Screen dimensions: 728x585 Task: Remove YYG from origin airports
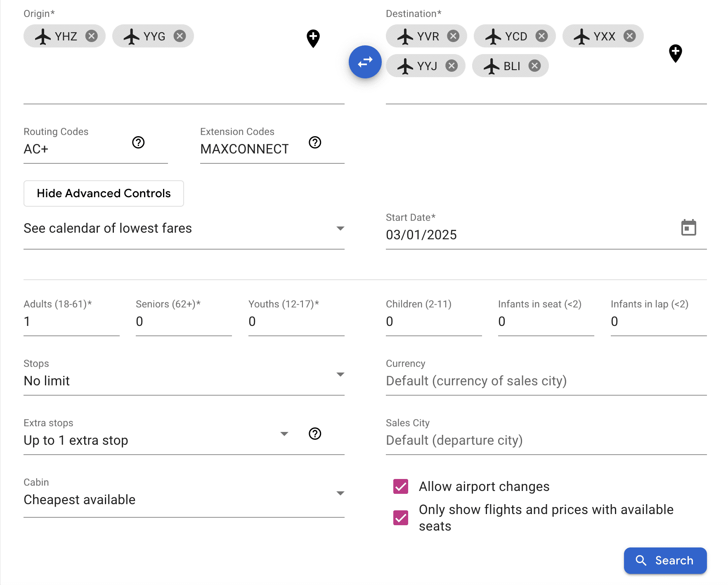coord(180,36)
